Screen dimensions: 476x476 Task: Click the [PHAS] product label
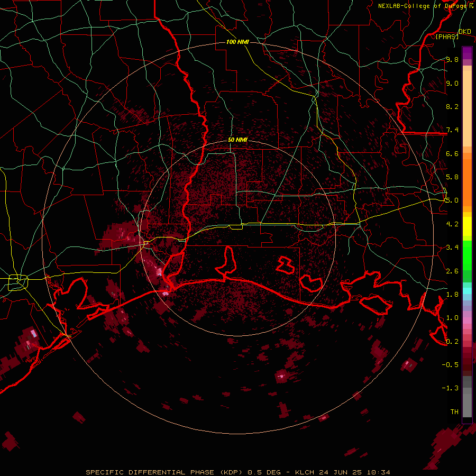[447, 36]
